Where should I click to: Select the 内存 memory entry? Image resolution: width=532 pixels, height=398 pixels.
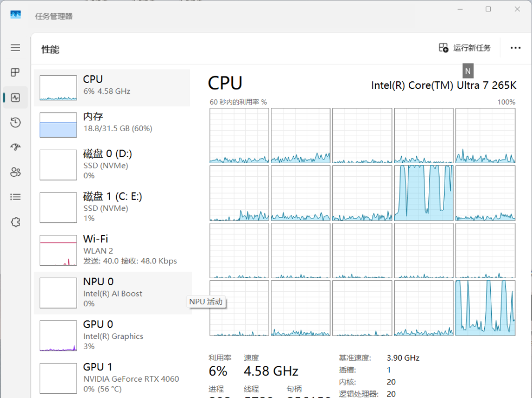coord(112,125)
